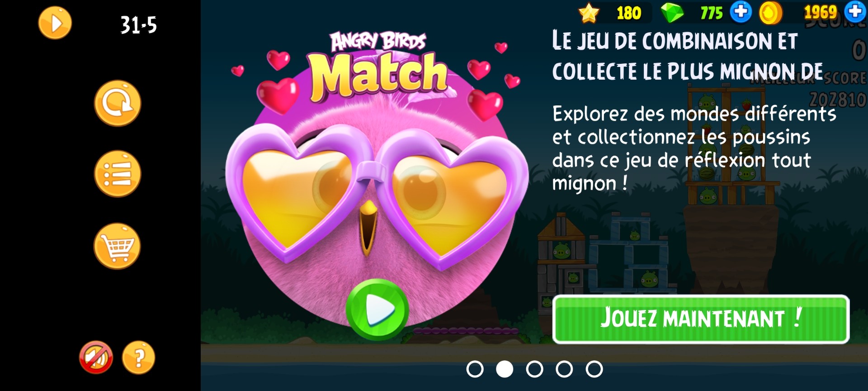The width and height of the screenshot is (868, 391).
Task: Select the third carousel page dot
Action: pyautogui.click(x=534, y=369)
